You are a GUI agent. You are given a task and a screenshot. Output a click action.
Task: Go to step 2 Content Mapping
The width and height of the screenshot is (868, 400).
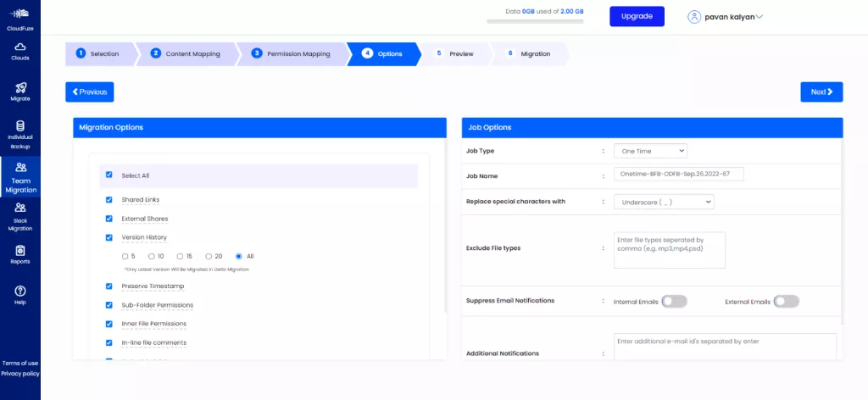tap(186, 53)
